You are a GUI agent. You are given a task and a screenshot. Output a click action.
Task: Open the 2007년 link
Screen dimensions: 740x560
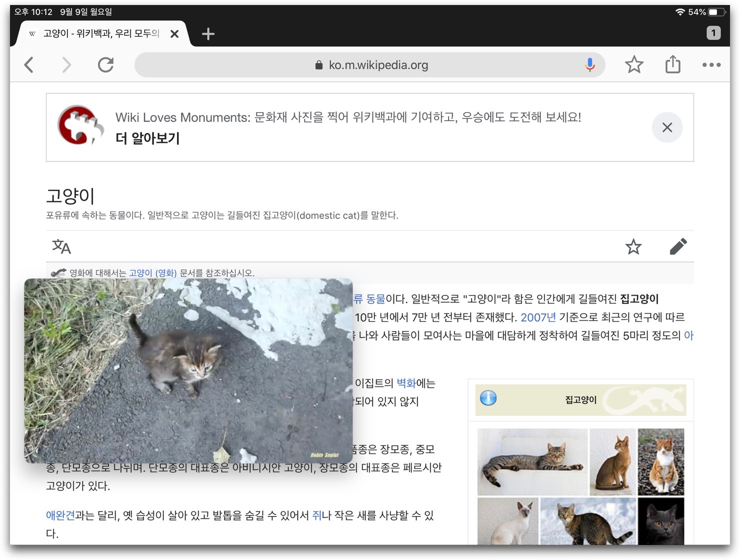(538, 317)
